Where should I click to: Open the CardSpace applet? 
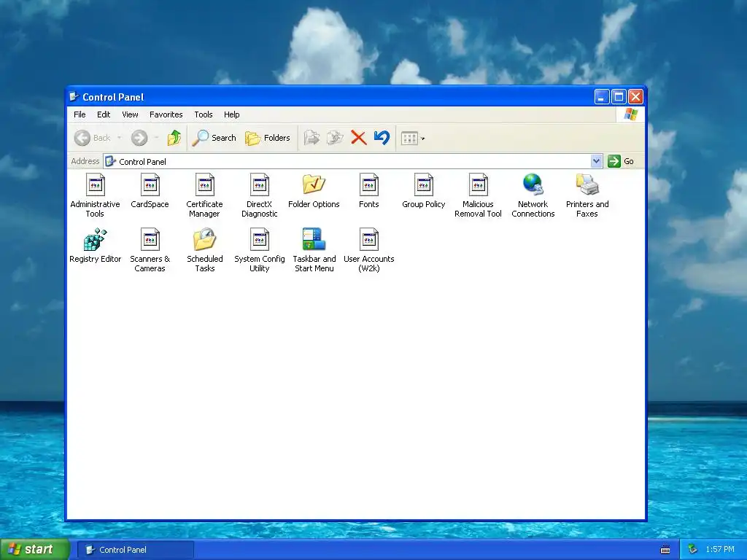[150, 184]
